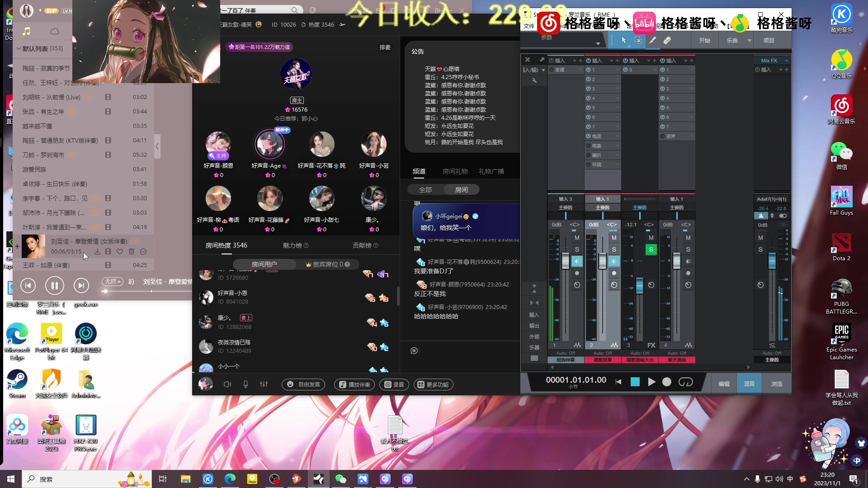Click the microphone icon in the chat room bar
The height and width of the screenshot is (488, 868).
point(245,384)
